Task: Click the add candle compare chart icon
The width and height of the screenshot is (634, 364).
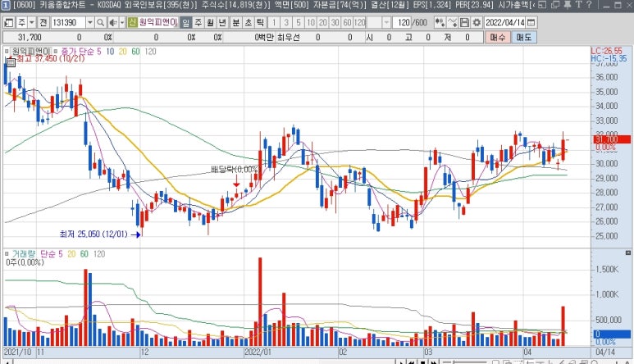Action: coord(440,23)
